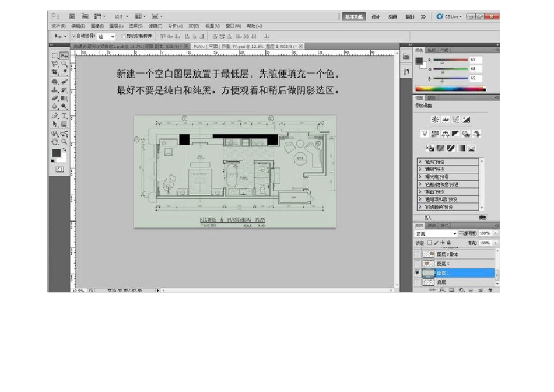The height and width of the screenshot is (392, 554).
Task: Add a Brightness/Contrast adjustment
Action: tap(434, 120)
